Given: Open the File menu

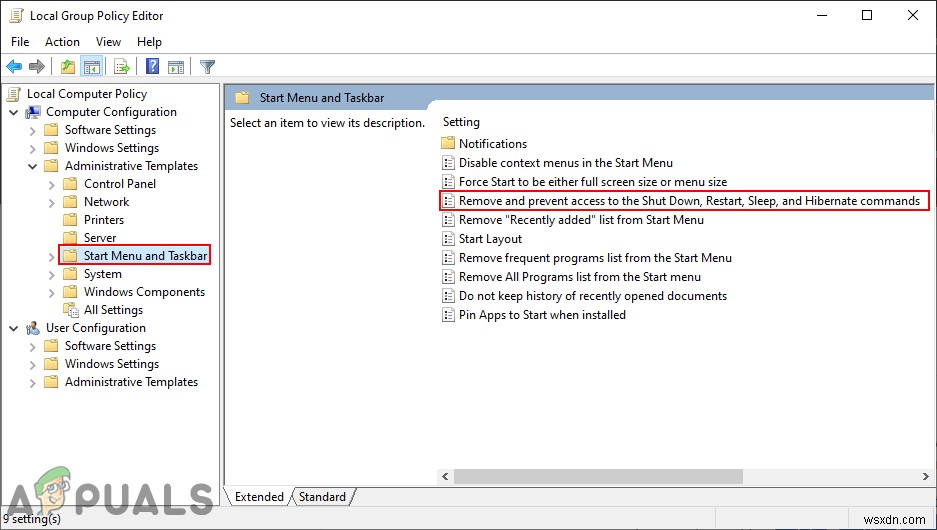Looking at the screenshot, I should [x=20, y=42].
